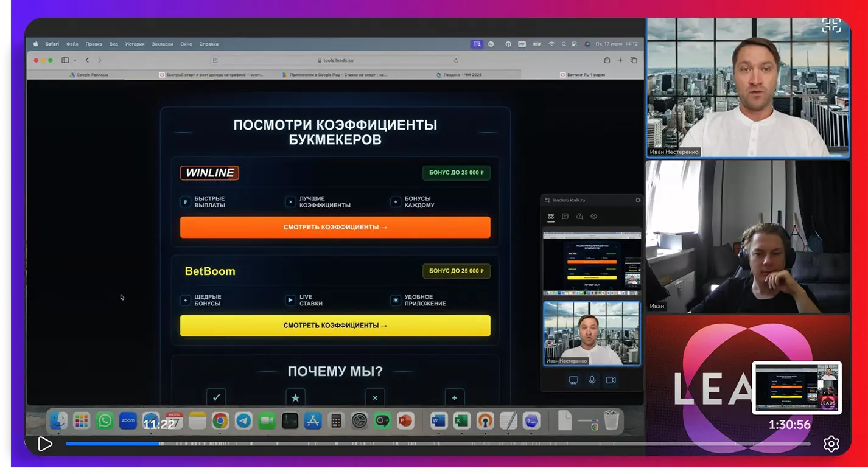The image size is (868, 474).
Task: Show Safari's tab overview
Action: pyautogui.click(x=634, y=60)
